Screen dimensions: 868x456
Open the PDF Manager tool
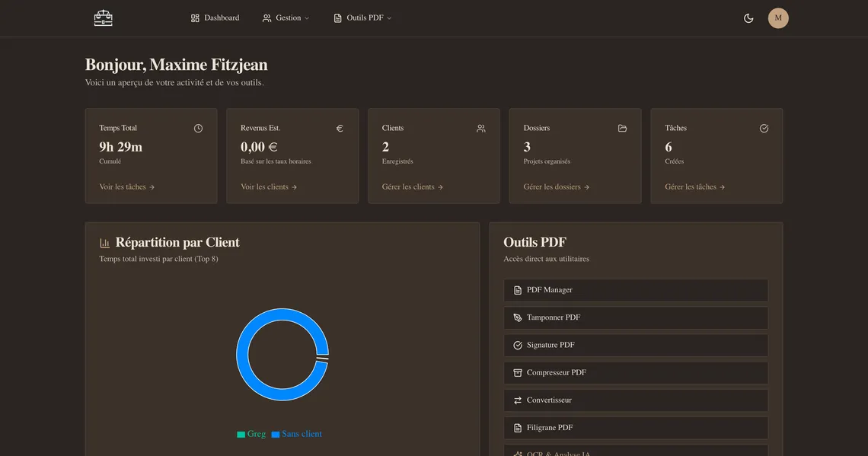(550, 289)
